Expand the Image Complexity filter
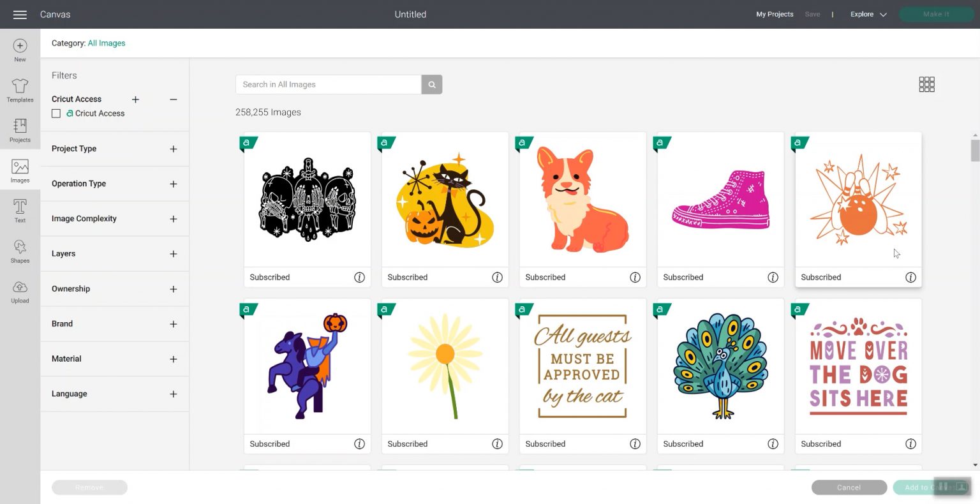Viewport: 980px width, 504px height. point(173,219)
